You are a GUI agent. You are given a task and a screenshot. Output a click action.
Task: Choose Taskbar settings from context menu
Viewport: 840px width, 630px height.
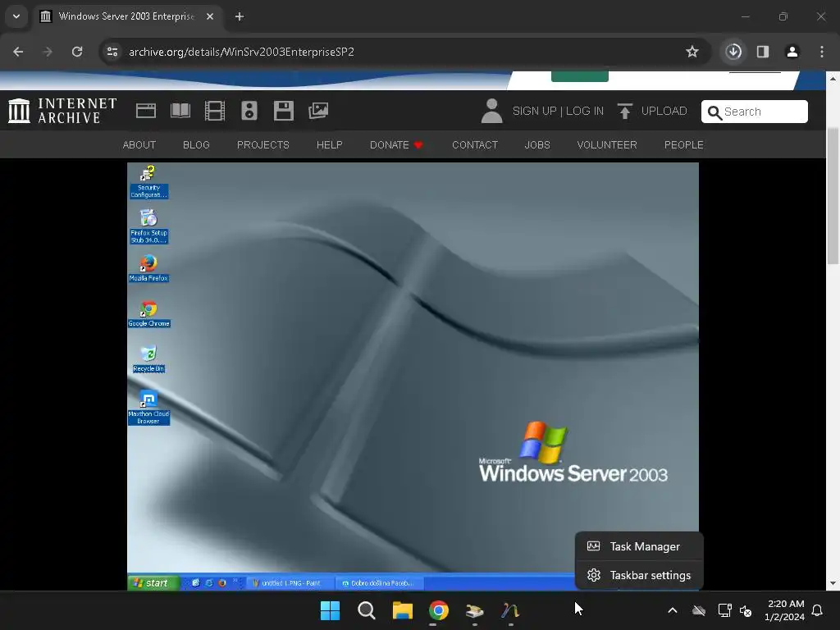(x=639, y=575)
